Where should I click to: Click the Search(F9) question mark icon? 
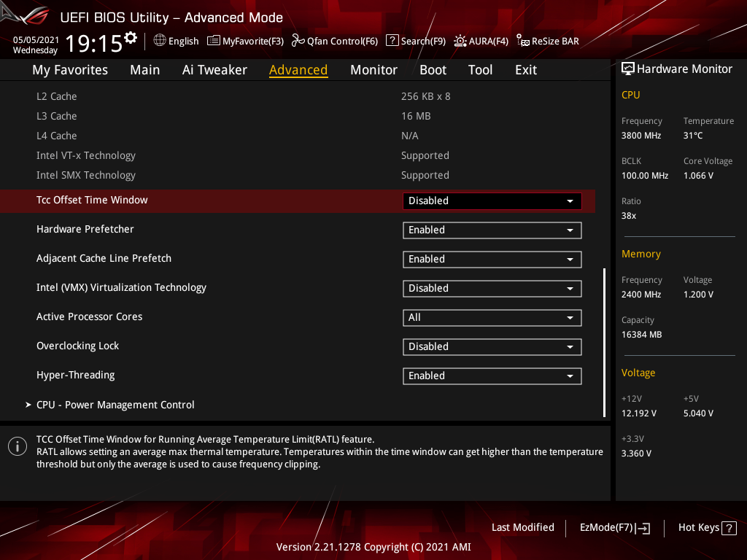pos(392,41)
